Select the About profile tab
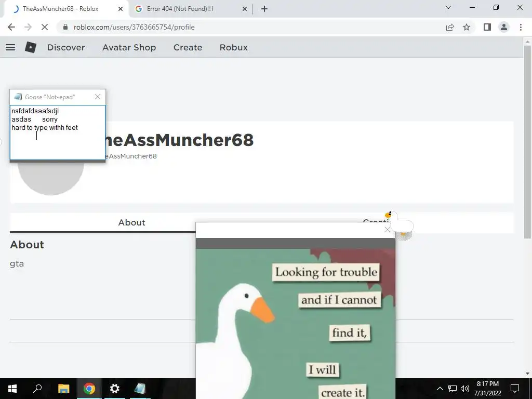The height and width of the screenshot is (399, 532). [x=131, y=222]
